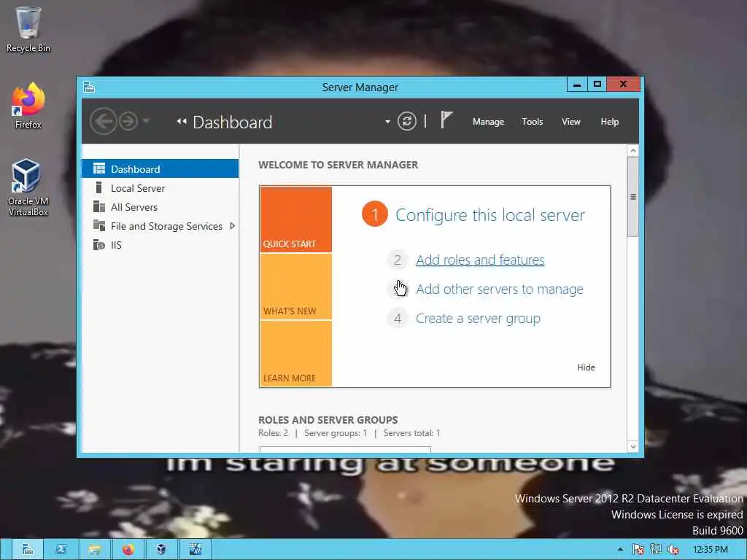Select the QUICK START tile
Screen dimensions: 747x560
[x=296, y=219]
